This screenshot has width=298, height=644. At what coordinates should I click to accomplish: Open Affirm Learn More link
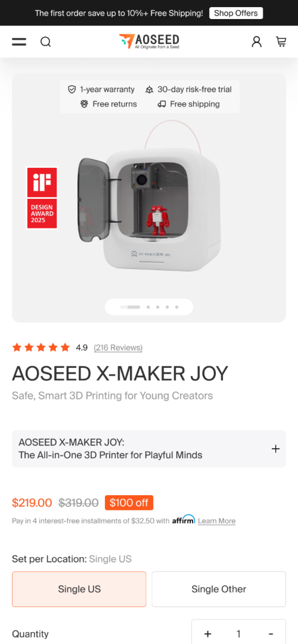[217, 521]
